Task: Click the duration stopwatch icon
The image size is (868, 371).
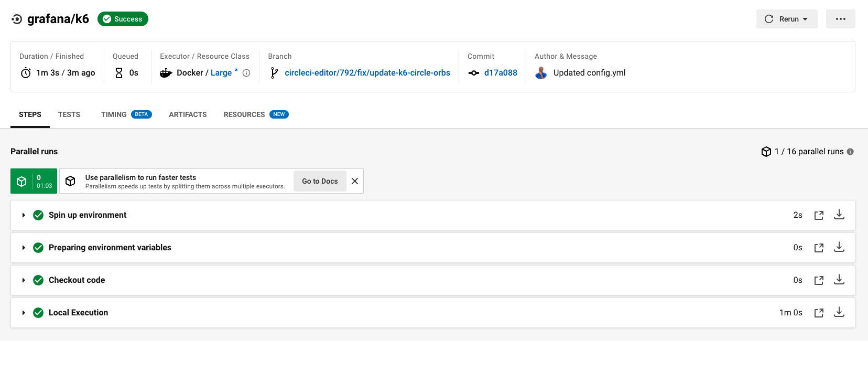Action: click(26, 73)
